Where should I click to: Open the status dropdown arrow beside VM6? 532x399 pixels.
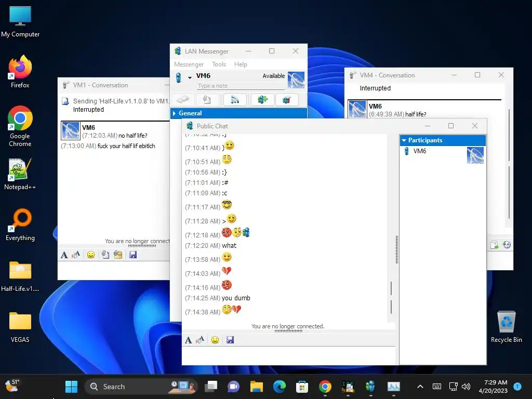coord(190,78)
